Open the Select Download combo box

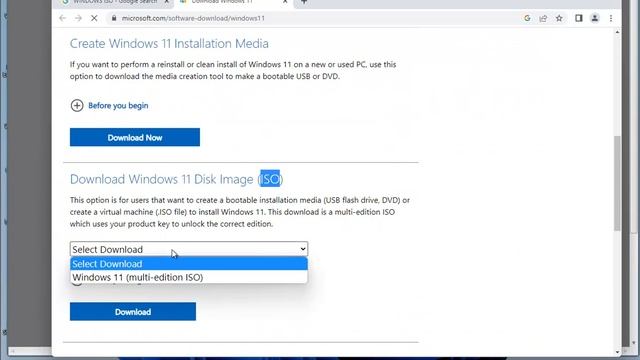click(x=189, y=249)
